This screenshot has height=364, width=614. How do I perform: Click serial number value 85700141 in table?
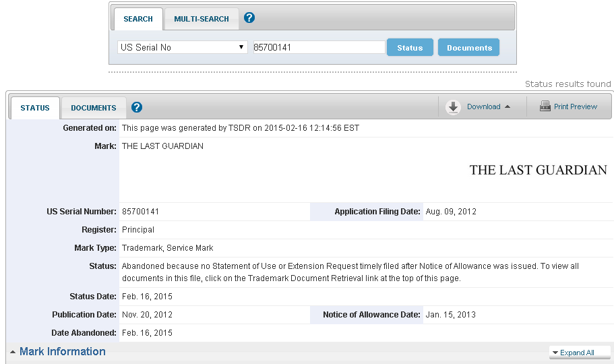coord(140,212)
